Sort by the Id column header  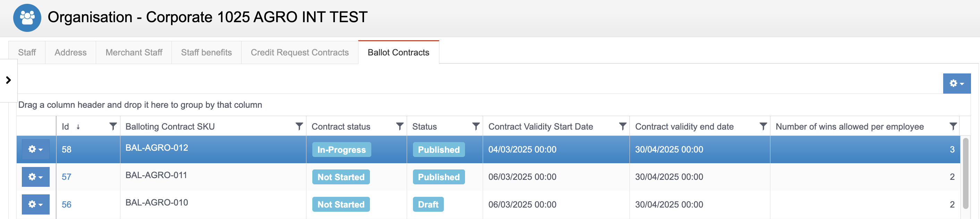(66, 126)
